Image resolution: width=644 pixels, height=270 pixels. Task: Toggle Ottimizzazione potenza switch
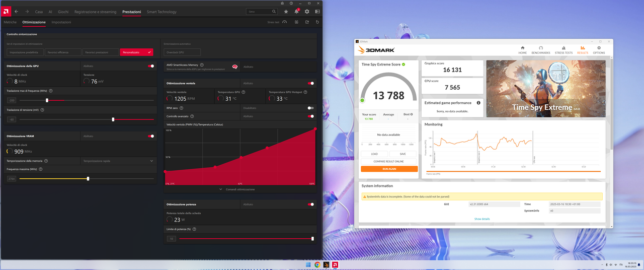click(x=311, y=205)
